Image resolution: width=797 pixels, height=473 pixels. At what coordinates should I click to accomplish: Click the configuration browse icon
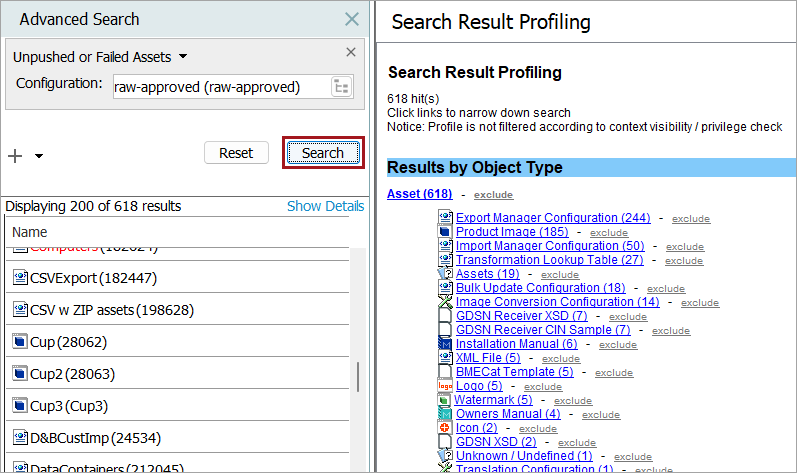click(x=342, y=87)
